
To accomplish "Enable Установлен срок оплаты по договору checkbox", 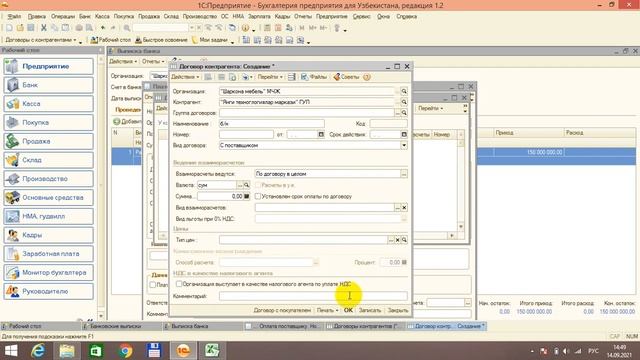I will (x=258, y=196).
